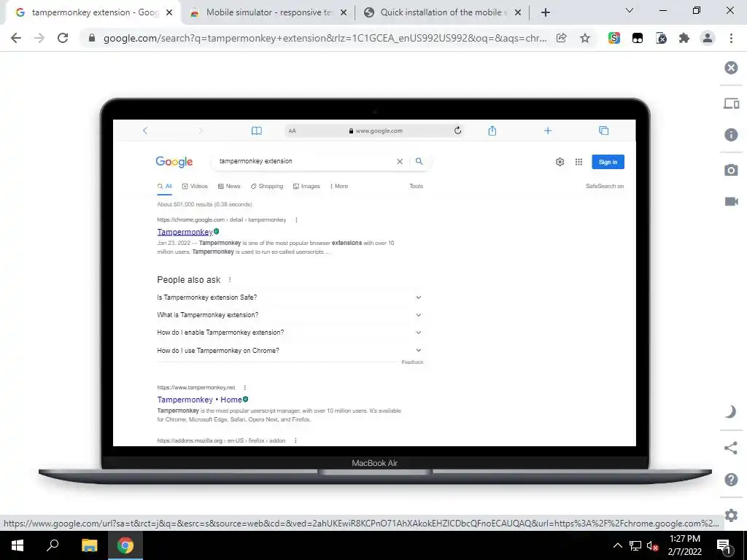Expand How do I use Tampermonkey on Chrome
Image resolution: width=747 pixels, height=560 pixels.
point(290,351)
